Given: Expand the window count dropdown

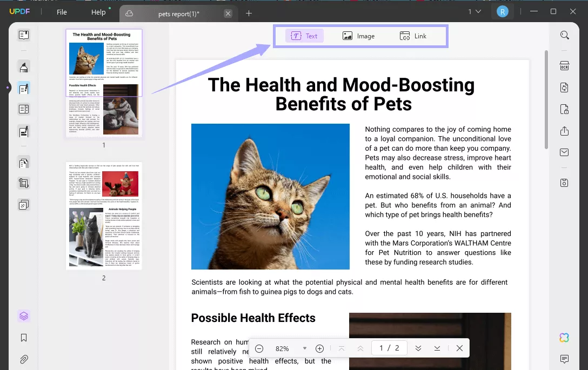Looking at the screenshot, I should point(475,12).
